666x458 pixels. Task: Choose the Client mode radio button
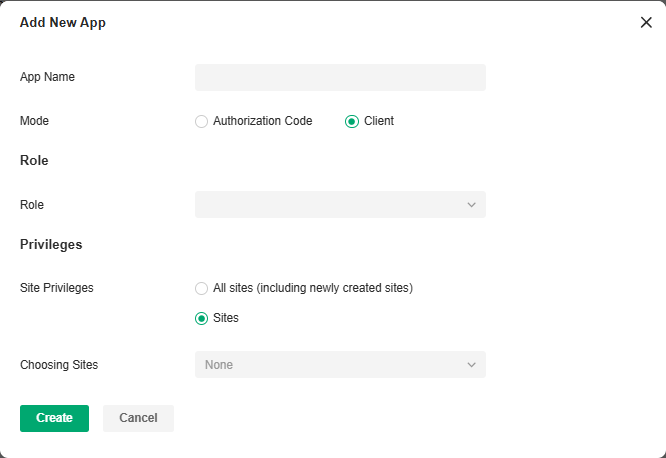(352, 121)
